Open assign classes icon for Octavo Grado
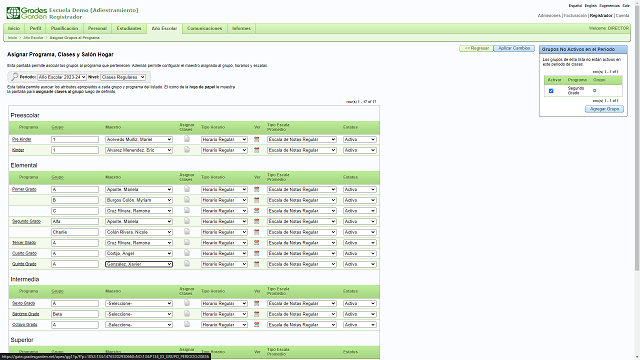 (x=187, y=324)
